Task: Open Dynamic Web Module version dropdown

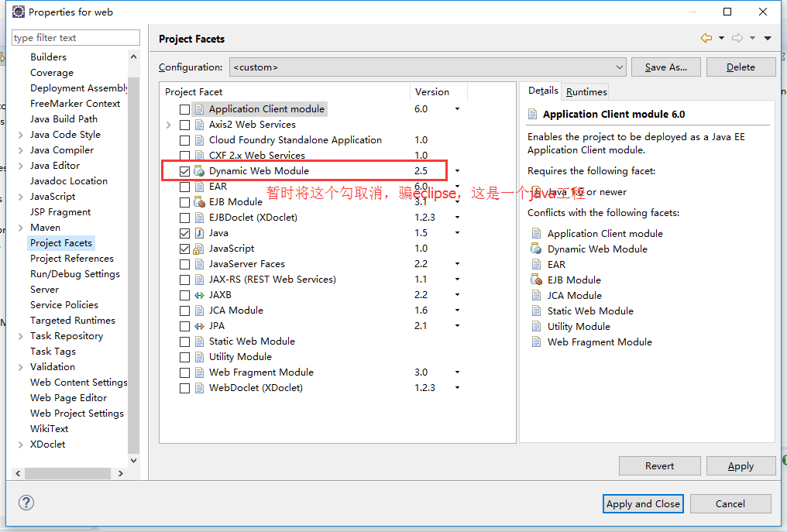Action: click(457, 171)
